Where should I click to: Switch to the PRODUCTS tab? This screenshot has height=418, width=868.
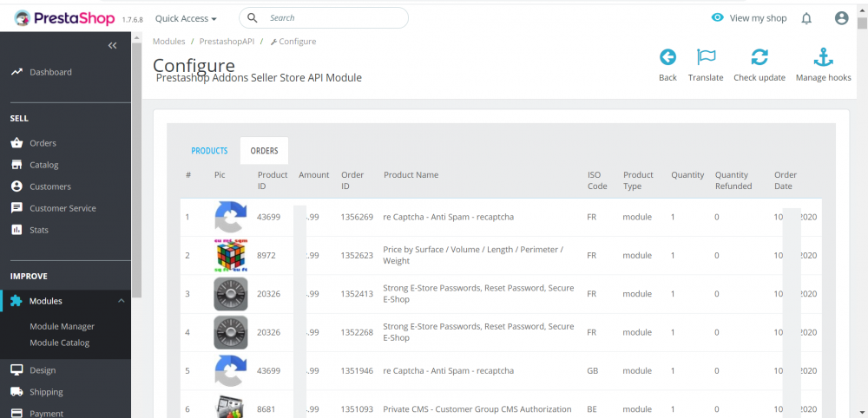tap(209, 151)
